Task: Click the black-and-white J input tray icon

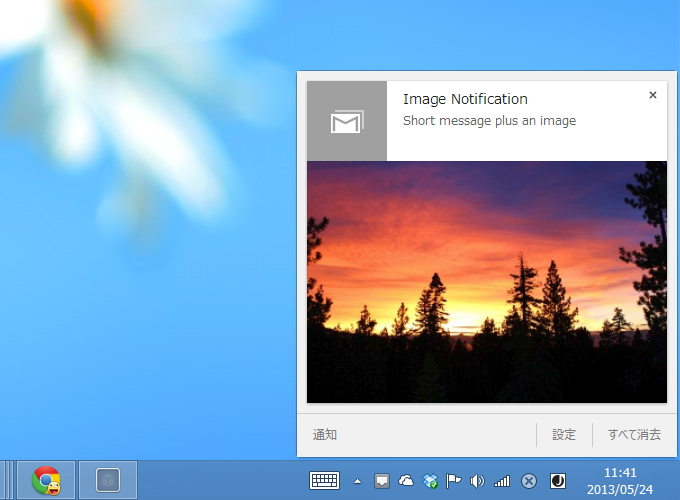Action: [x=558, y=481]
